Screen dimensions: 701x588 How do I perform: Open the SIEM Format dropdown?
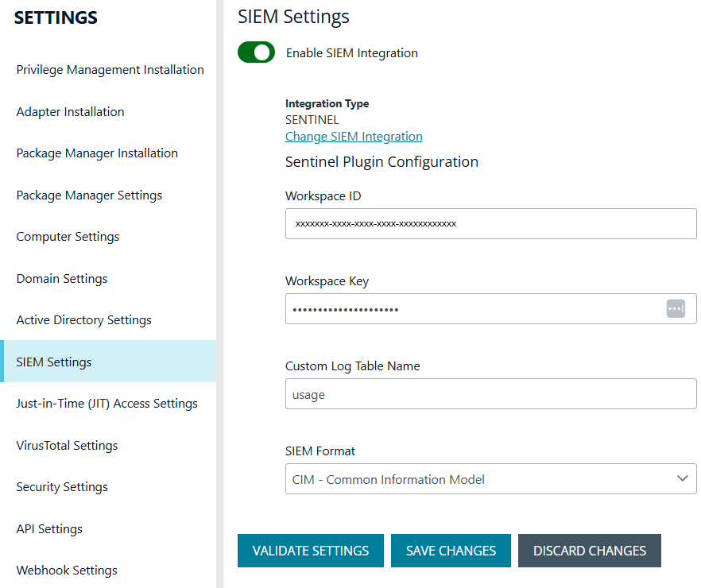(490, 478)
